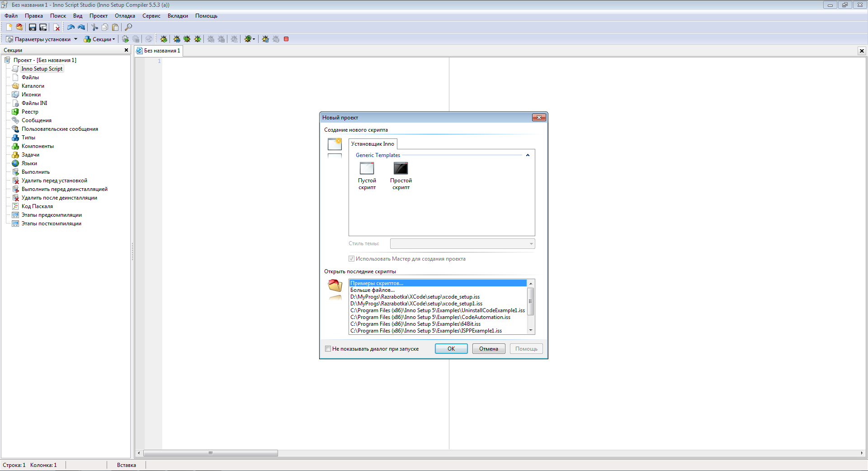
Task: Click the Undo arrow icon
Action: point(71,27)
